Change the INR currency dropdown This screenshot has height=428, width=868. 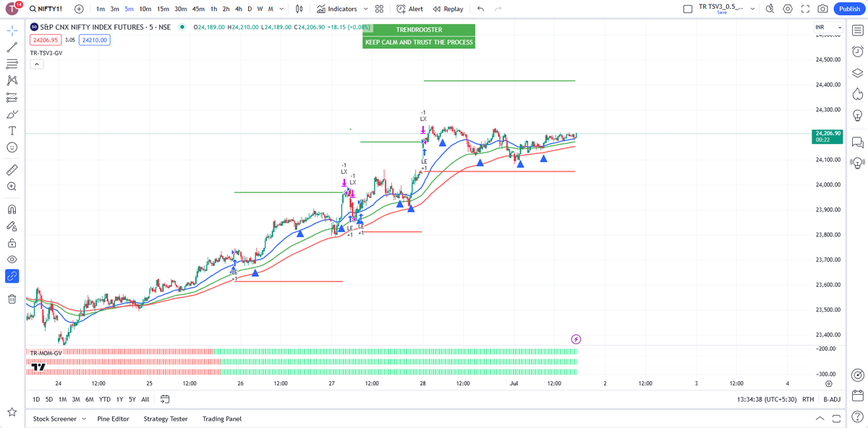[x=828, y=27]
